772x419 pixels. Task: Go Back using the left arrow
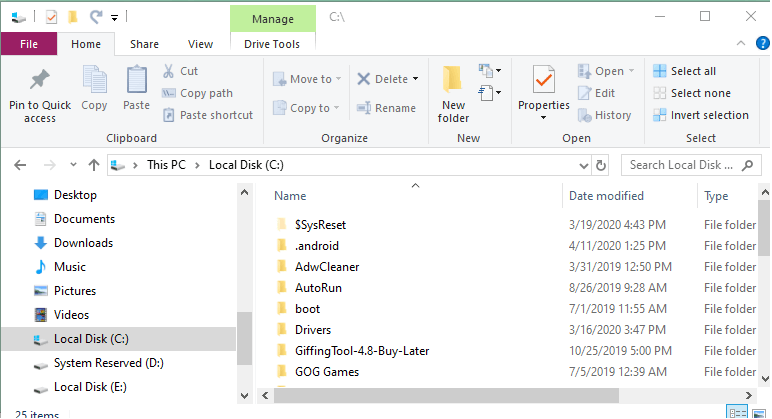[x=20, y=165]
